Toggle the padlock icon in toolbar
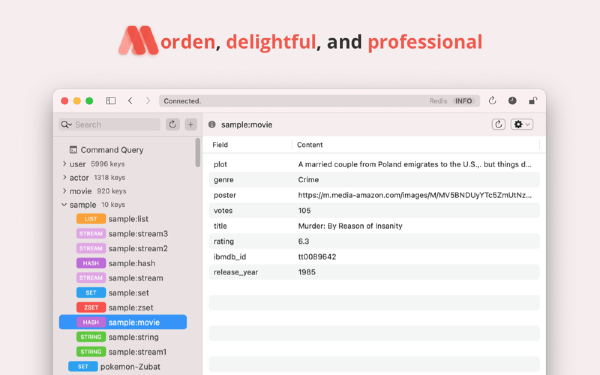This screenshot has height=375, width=600. [x=533, y=101]
